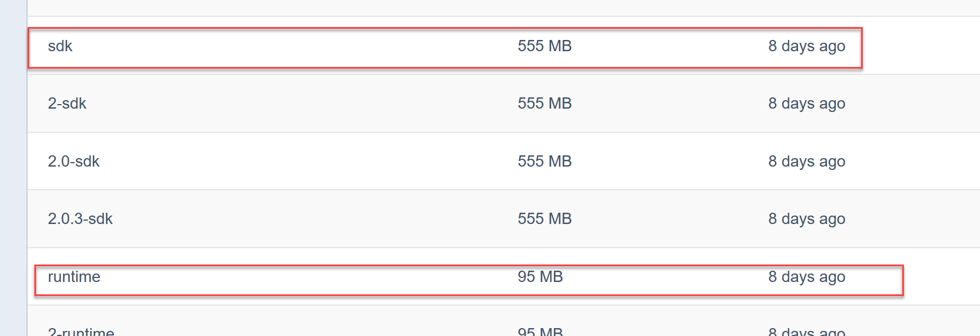Click the 95 MB size of runtime
The image size is (980, 336).
tap(540, 277)
